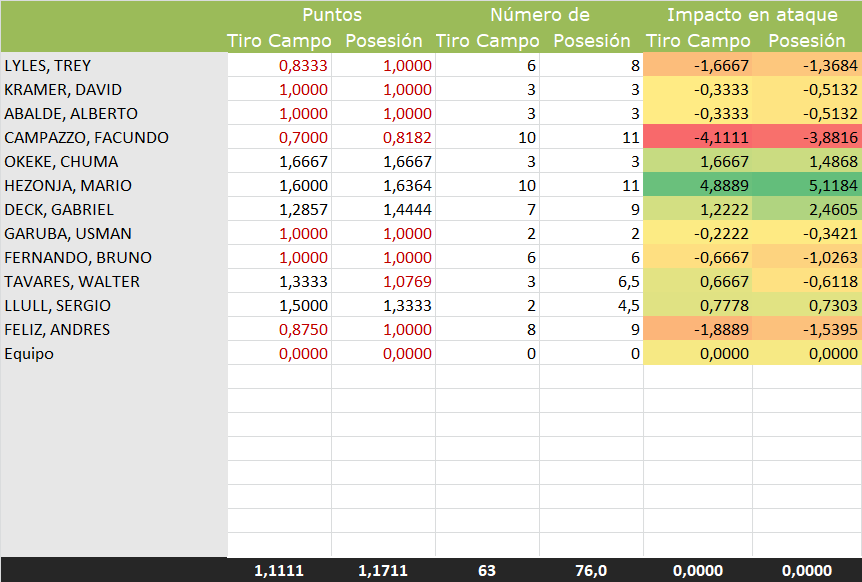Select the total 63 field goals cell
862x582 pixels.
point(487,570)
